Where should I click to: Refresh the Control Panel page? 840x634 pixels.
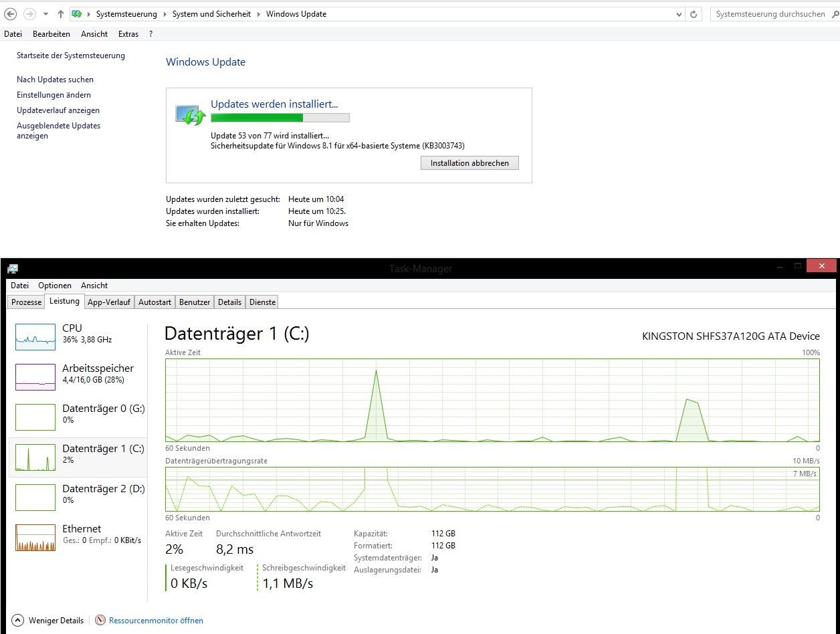pyautogui.click(x=695, y=14)
